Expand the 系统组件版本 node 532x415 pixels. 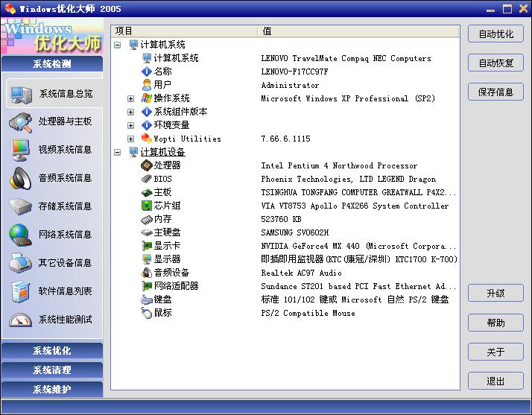[130, 112]
